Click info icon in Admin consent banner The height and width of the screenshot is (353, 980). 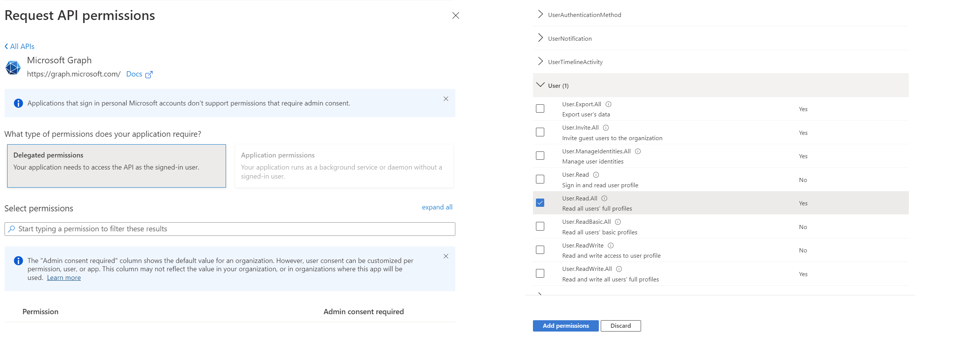[18, 261]
